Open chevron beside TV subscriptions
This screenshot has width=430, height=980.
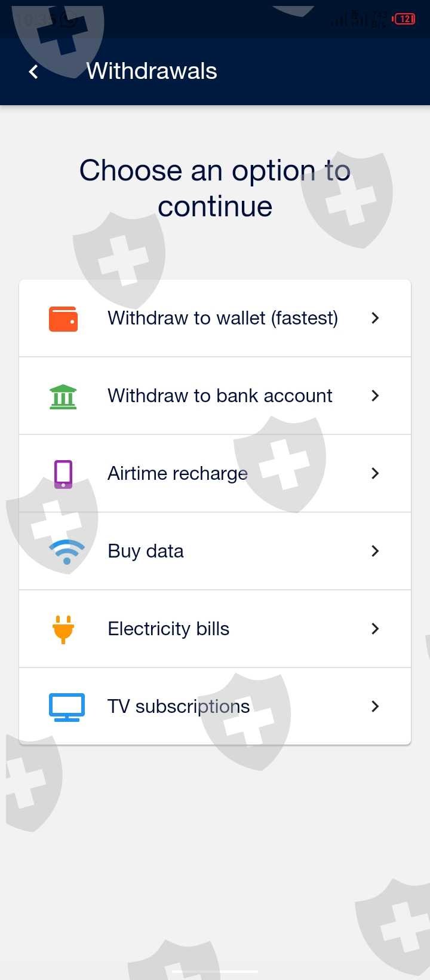tap(375, 707)
